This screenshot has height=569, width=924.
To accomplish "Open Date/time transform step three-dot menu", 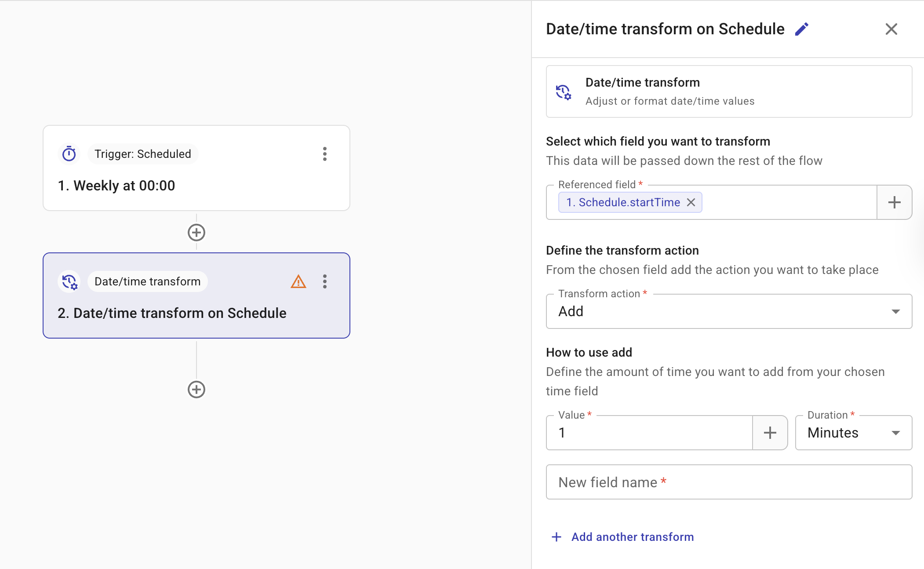I will 325,281.
